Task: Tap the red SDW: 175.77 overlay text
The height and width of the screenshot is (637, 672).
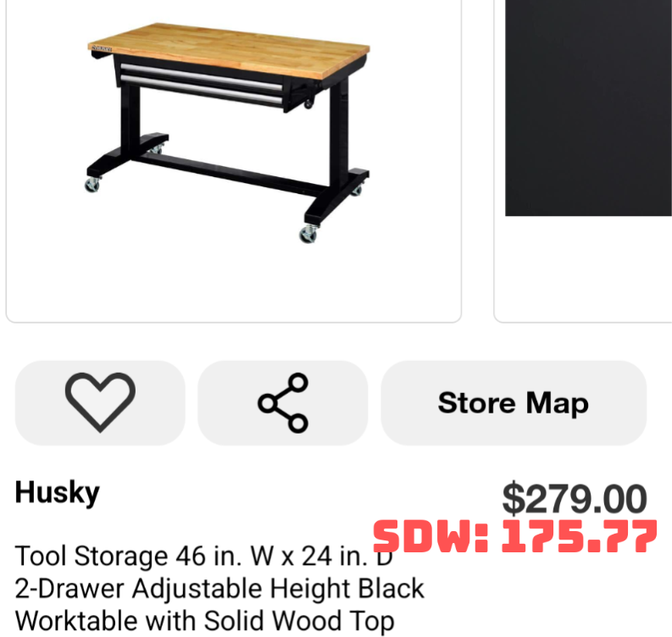Action: point(514,536)
